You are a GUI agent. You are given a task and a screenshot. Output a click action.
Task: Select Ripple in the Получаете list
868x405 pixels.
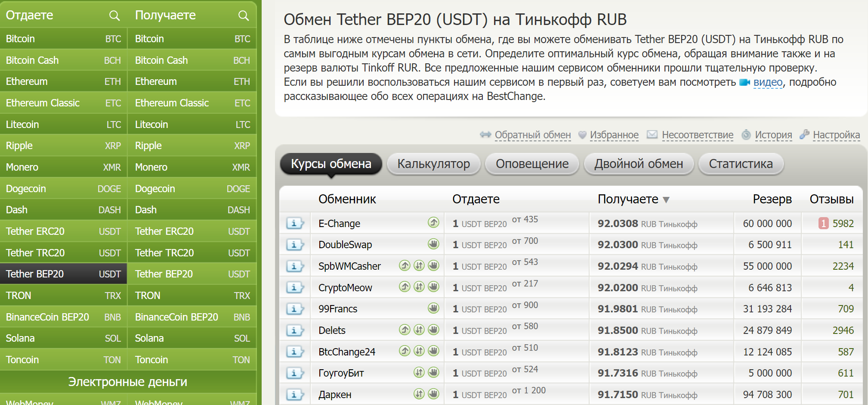point(192,146)
